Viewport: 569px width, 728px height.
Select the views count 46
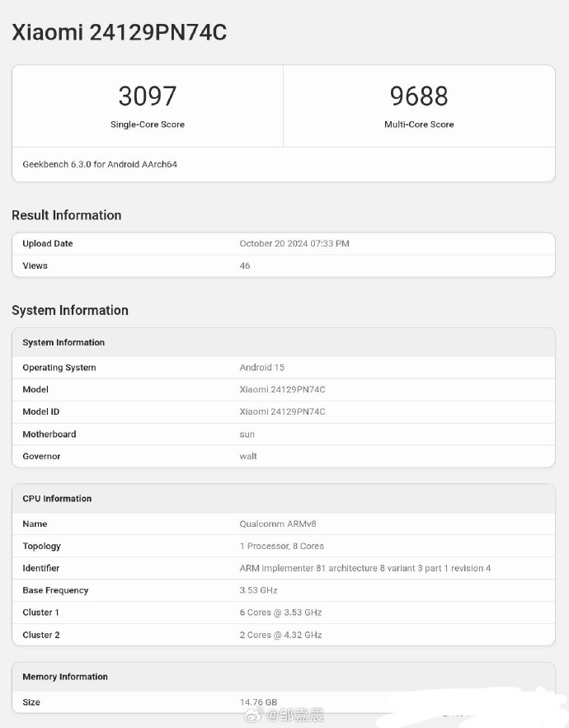(x=245, y=265)
